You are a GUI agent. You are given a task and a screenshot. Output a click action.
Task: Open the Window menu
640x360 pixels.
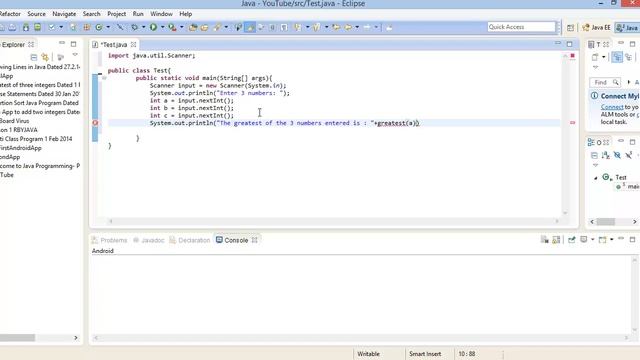[161, 14]
